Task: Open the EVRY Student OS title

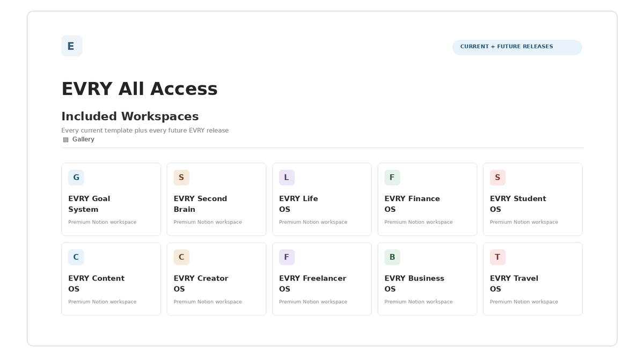Action: pos(518,204)
